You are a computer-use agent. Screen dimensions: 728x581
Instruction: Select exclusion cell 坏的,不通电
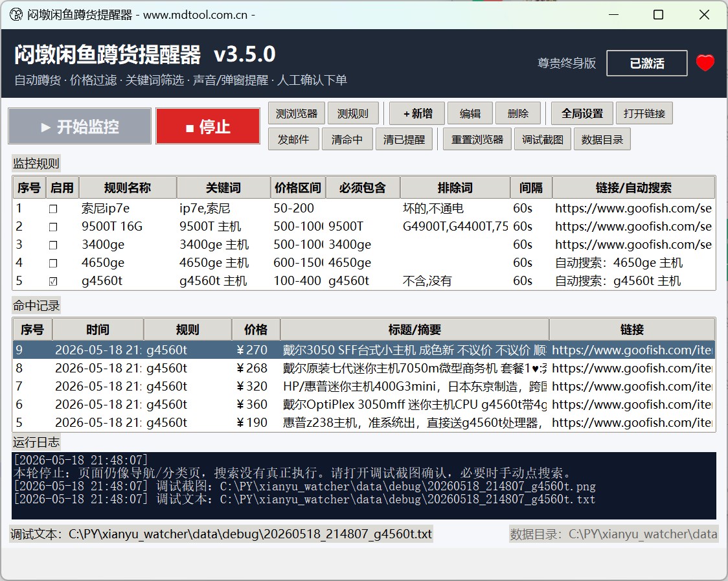tap(433, 208)
